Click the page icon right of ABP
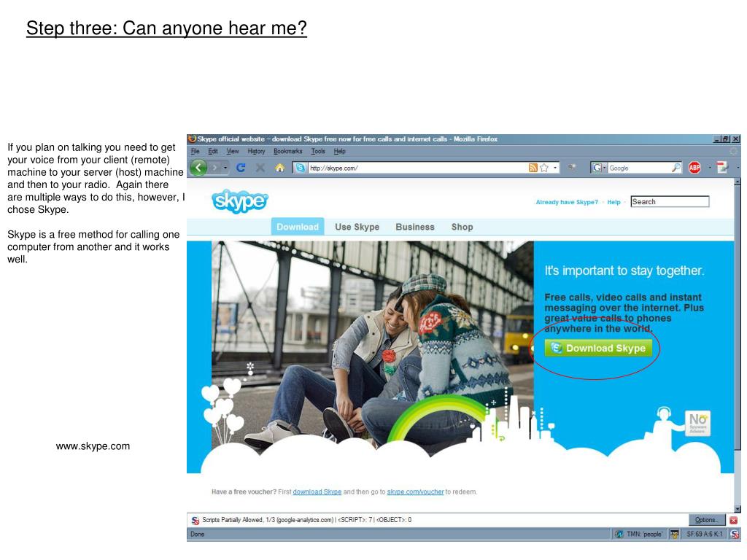This screenshot has width=747, height=560. [722, 168]
